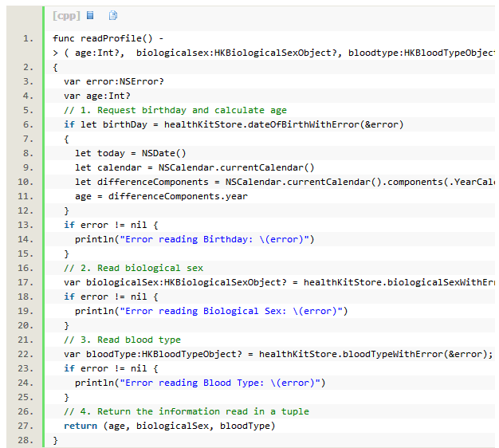Image resolution: width=499 pixels, height=448 pixels.
Task: Click the return keyword on line 27
Action: (x=81, y=426)
